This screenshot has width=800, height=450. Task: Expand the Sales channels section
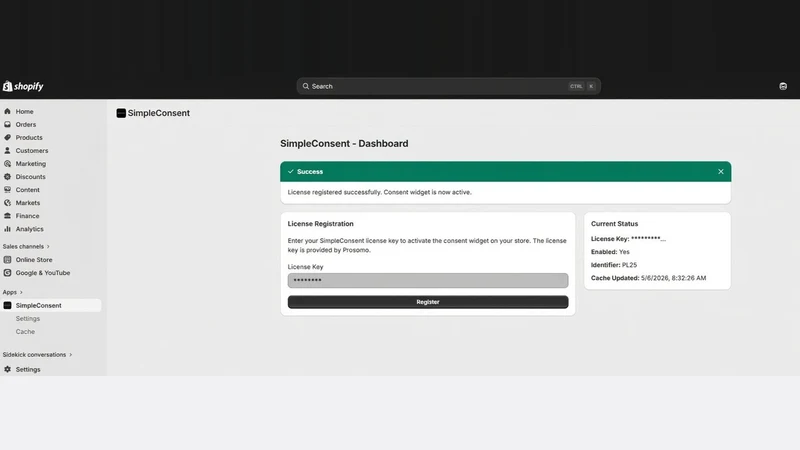point(26,246)
